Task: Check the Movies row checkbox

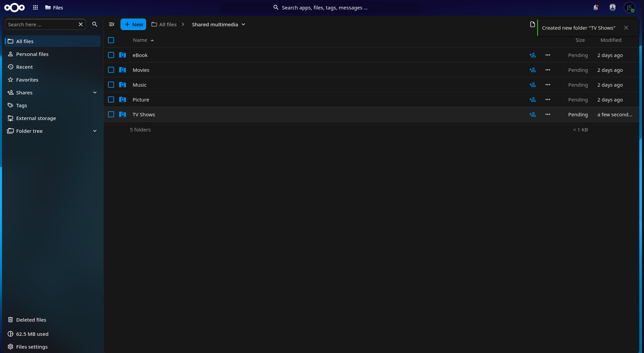Action: point(111,70)
